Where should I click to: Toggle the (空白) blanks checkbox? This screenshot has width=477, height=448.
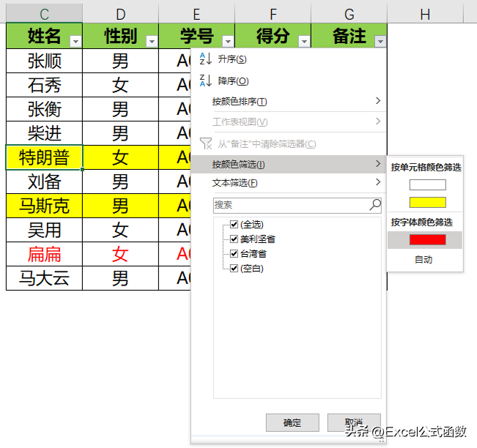tap(234, 268)
